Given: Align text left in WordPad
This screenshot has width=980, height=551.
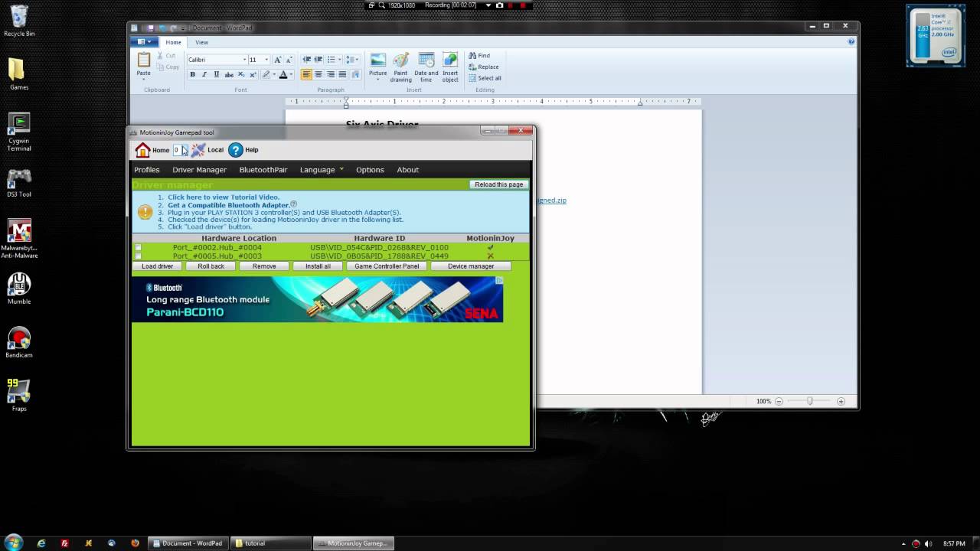Looking at the screenshot, I should click(306, 74).
